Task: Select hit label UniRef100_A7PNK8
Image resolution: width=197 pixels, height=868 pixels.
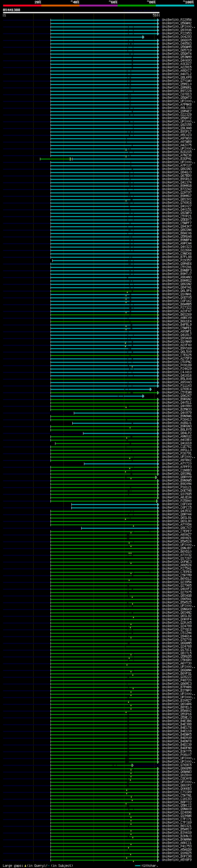Action: 177,104
